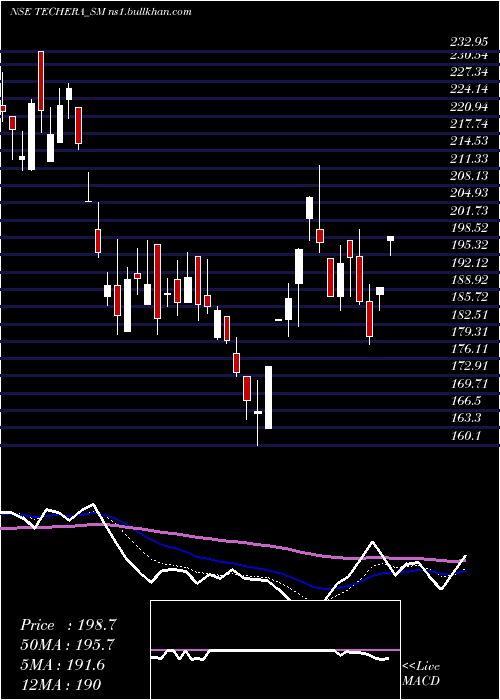Screen dimensions: 500x700
Task: Select the 188.92 price axis label
Action: 469,280
